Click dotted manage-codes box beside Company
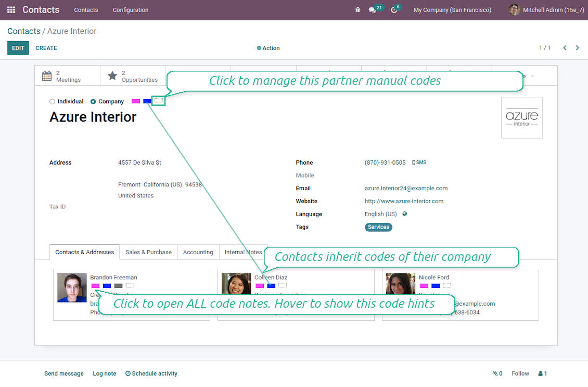588x387 pixels. (159, 101)
